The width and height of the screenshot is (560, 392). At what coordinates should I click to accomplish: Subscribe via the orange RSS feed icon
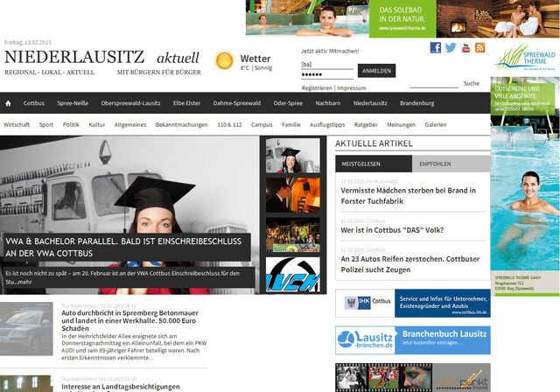480,47
